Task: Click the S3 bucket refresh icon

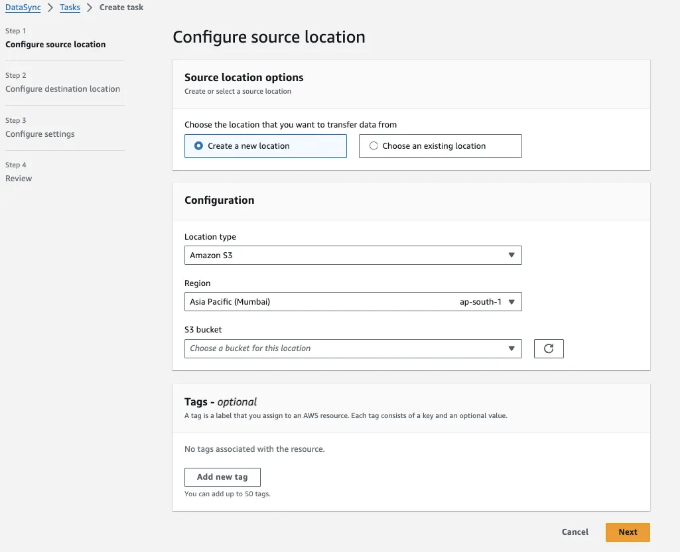Action: [x=549, y=349]
